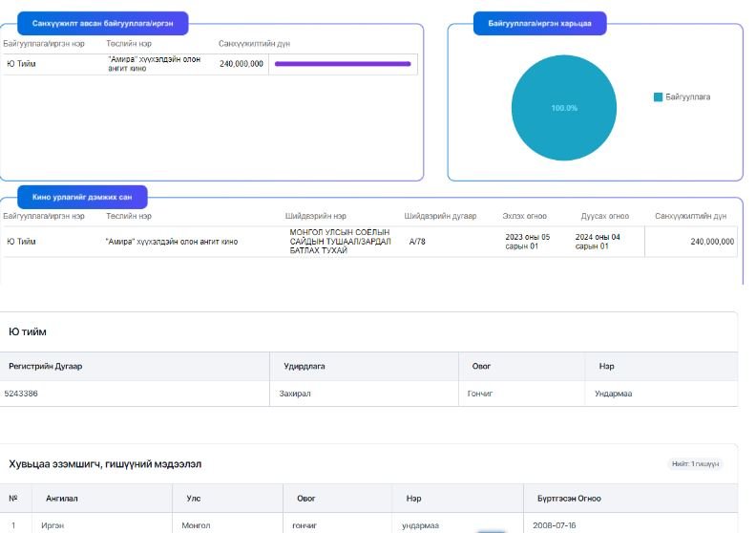The image size is (756, 533).
Task: Open the Кино урлагийг дэмжих сан tab
Action: pos(82,197)
